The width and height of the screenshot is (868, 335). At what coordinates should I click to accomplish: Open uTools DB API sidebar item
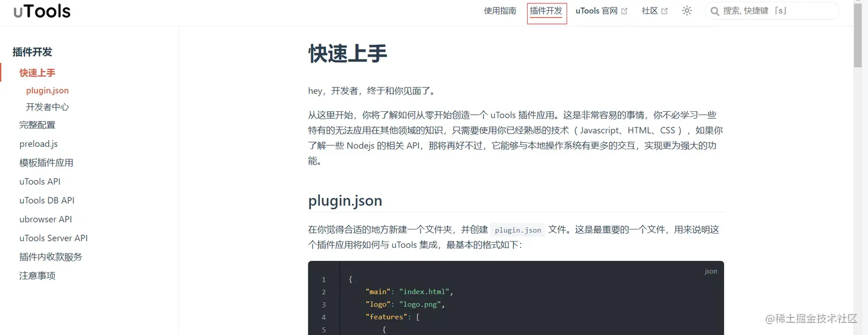pos(46,201)
